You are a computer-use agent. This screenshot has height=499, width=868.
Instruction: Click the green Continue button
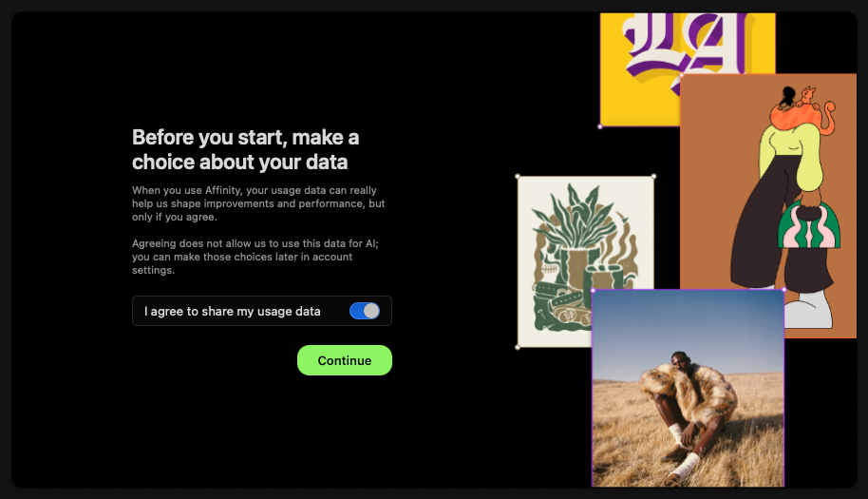click(x=344, y=360)
